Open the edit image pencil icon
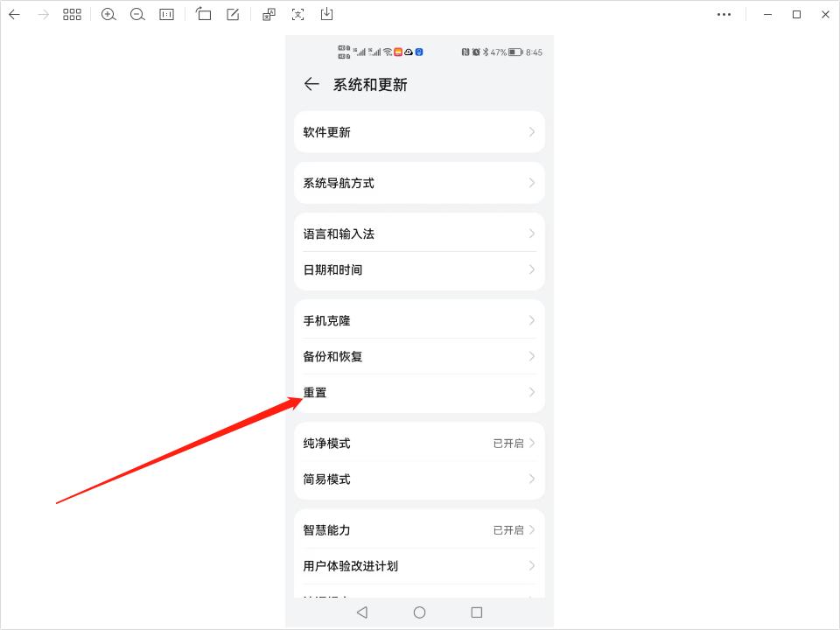Viewport: 840px width, 630px height. coord(233,14)
